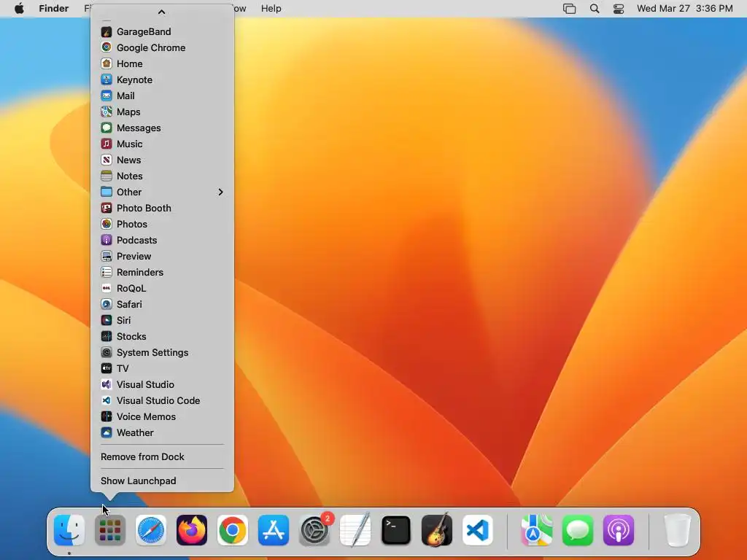Image resolution: width=747 pixels, height=560 pixels.
Task: Open Google Chrome from the Dock
Action: (x=233, y=530)
